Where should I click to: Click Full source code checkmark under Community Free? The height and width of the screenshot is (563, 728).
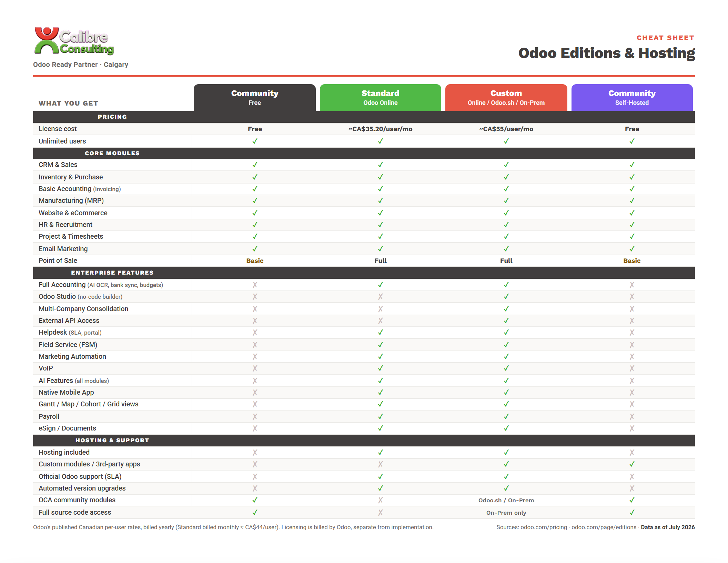tap(255, 512)
